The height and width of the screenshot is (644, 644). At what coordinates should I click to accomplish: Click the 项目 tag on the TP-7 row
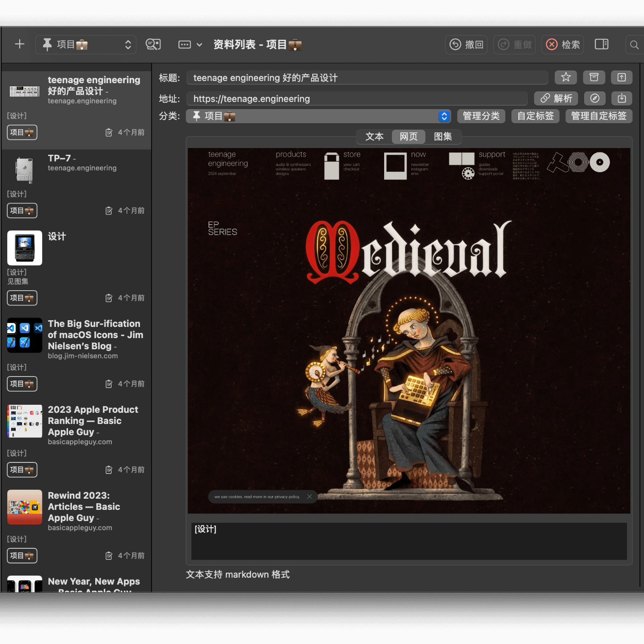tap(22, 211)
